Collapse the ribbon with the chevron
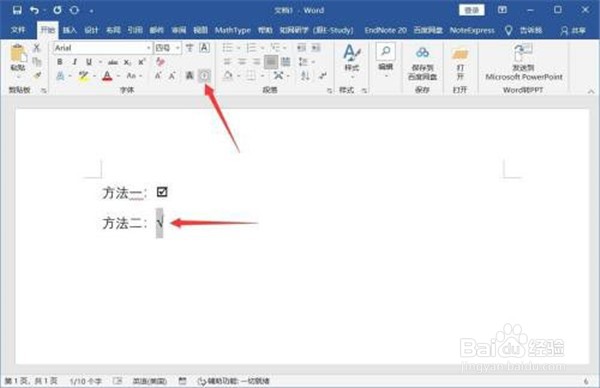The width and height of the screenshot is (600, 388). click(x=591, y=91)
